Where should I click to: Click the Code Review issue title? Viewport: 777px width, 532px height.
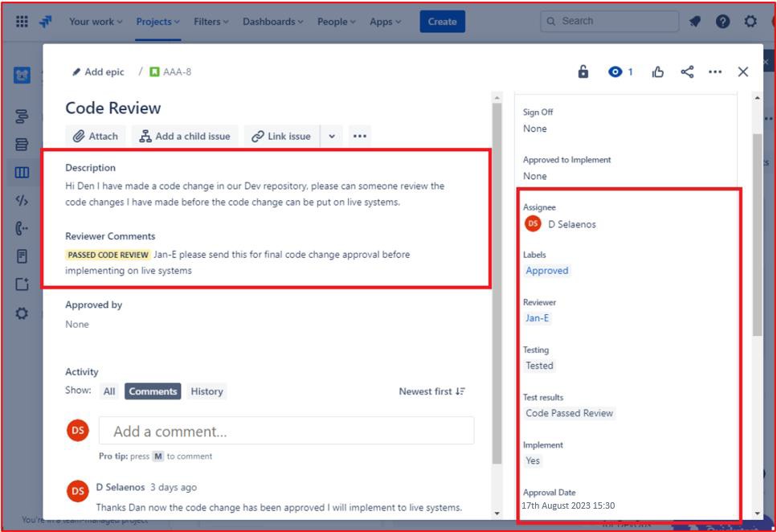(x=113, y=108)
